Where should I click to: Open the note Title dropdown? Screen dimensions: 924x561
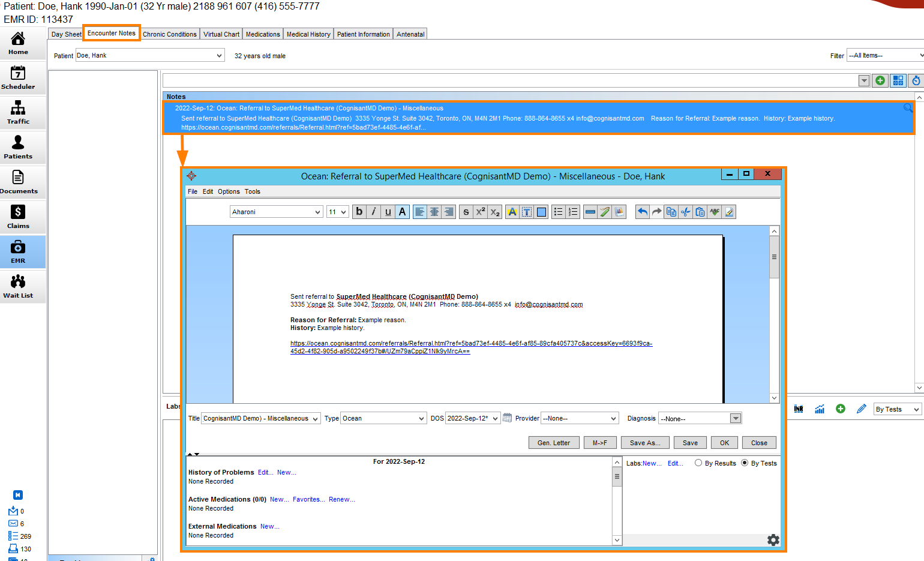point(261,418)
